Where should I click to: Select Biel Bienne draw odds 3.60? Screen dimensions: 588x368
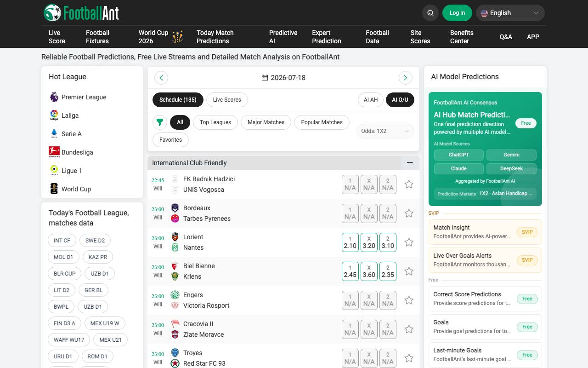(x=369, y=271)
